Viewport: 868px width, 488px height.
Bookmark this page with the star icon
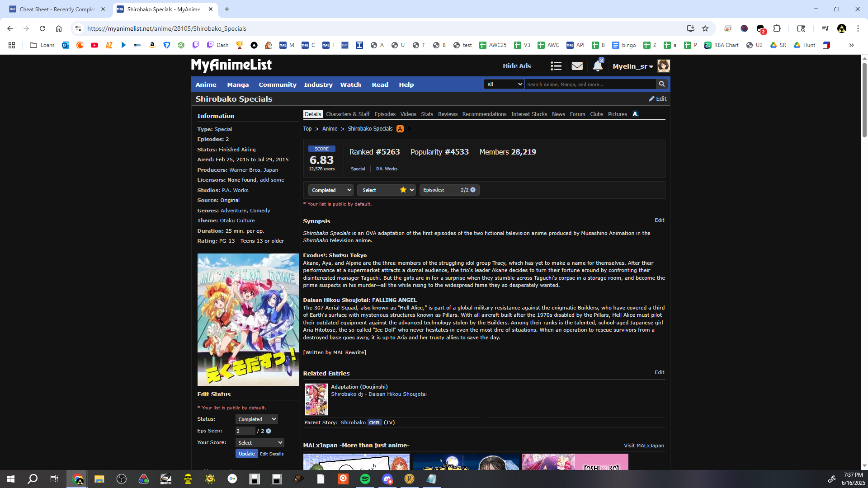pyautogui.click(x=705, y=28)
